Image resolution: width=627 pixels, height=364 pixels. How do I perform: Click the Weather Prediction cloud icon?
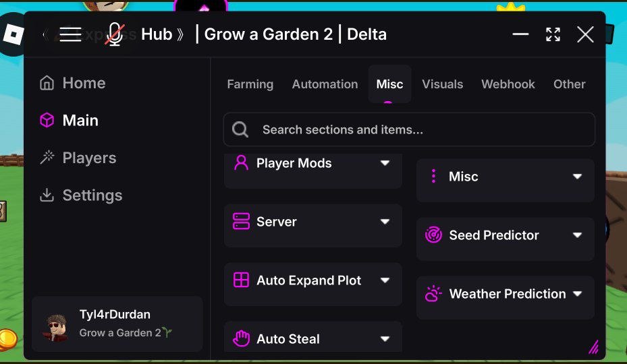(433, 294)
